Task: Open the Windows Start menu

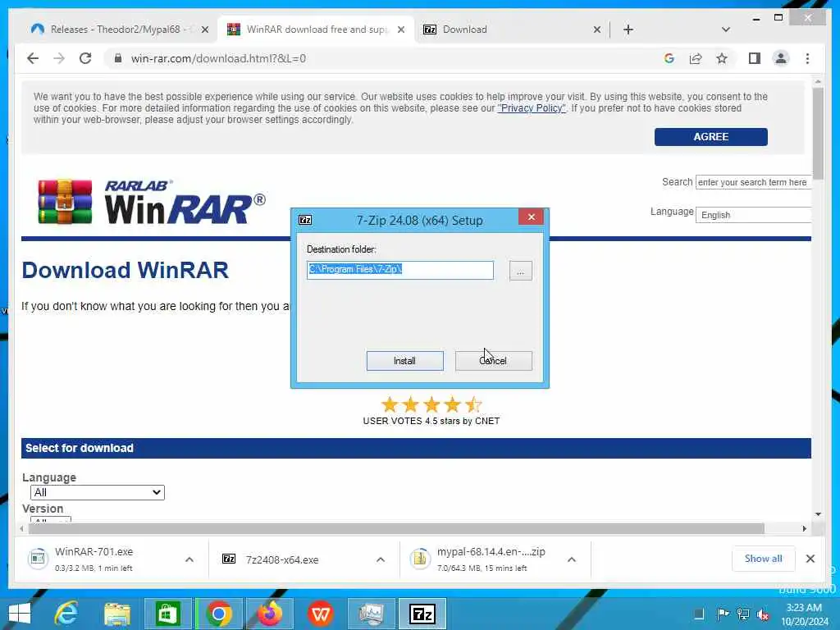Action: (x=20, y=614)
